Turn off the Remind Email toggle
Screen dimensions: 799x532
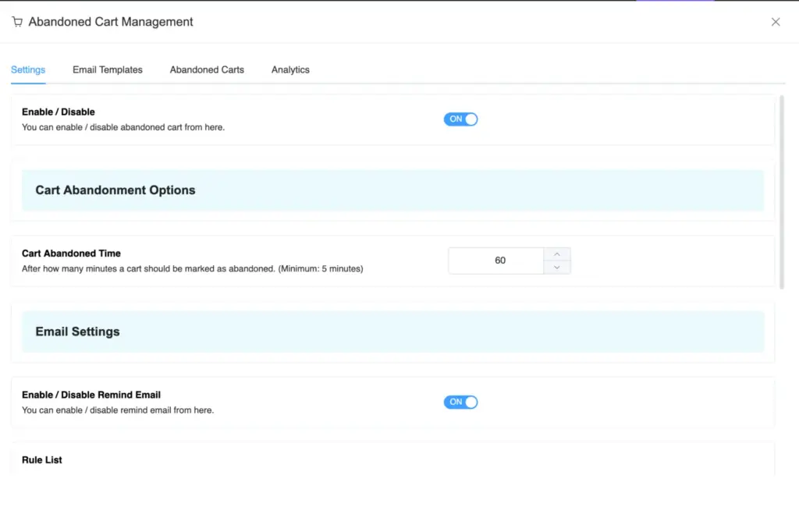click(x=460, y=402)
